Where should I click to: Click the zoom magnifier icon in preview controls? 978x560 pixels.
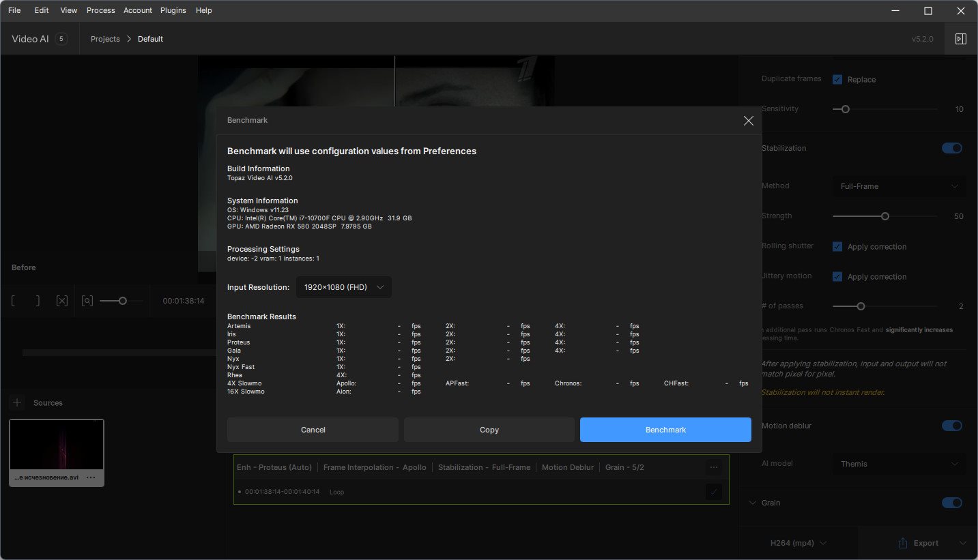(x=87, y=301)
